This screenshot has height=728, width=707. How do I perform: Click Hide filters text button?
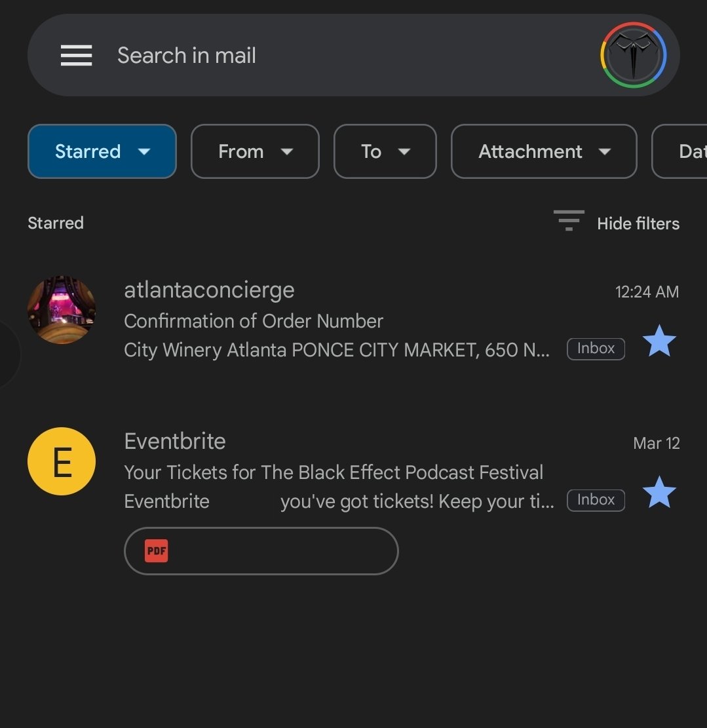(x=638, y=223)
